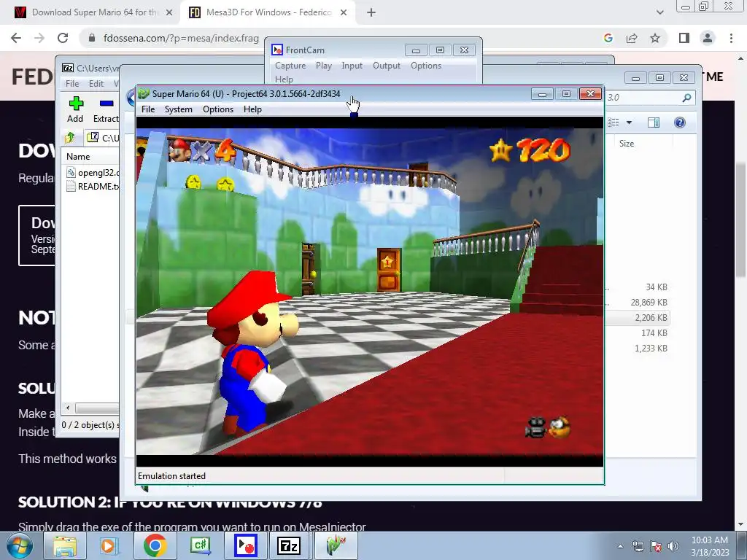
Task: Open Chrome three-dot menu
Action: (x=731, y=38)
